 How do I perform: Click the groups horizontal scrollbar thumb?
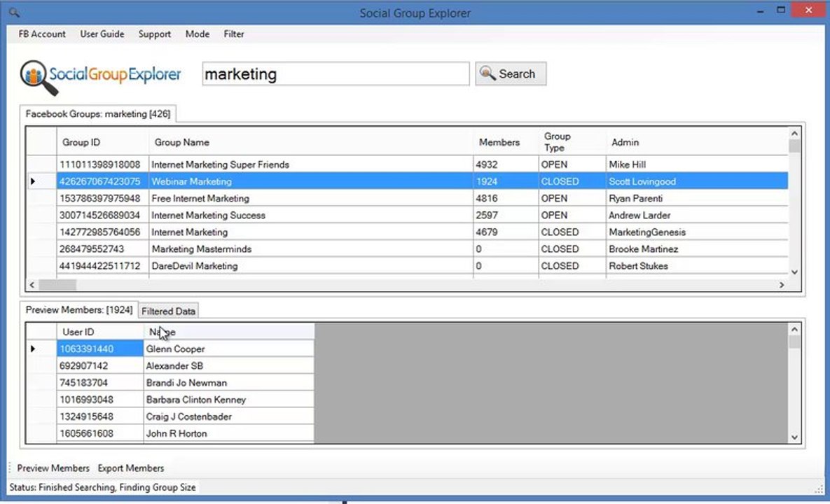57,284
